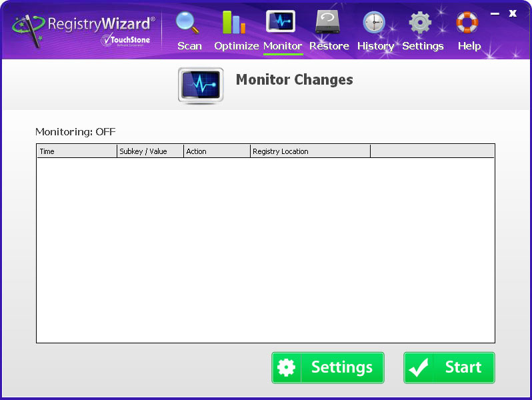Viewport: 532px width, 400px height.
Task: Click the large Monitor Changes screen icon
Action: [201, 85]
